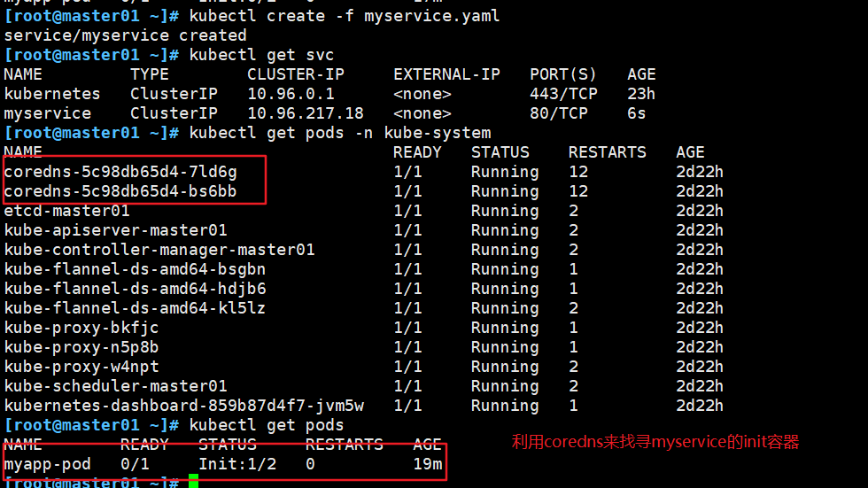The width and height of the screenshot is (868, 488).
Task: Select kube-proxy-bkfjc pod name
Action: pyautogui.click(x=81, y=328)
